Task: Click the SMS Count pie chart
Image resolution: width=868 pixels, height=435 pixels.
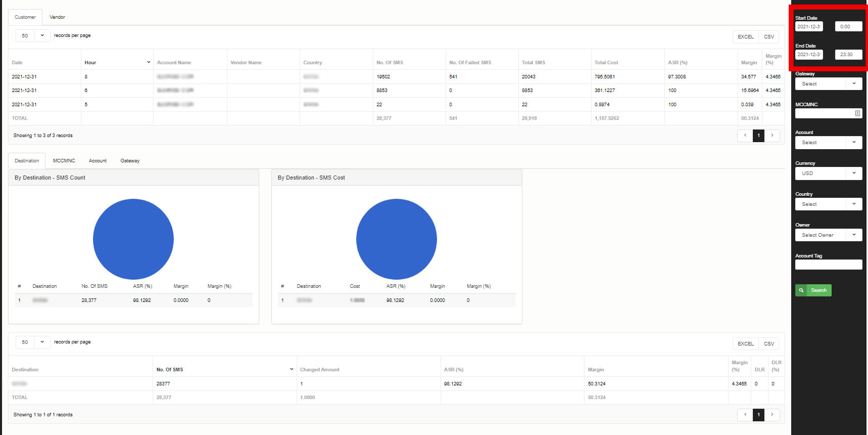Action: point(133,239)
